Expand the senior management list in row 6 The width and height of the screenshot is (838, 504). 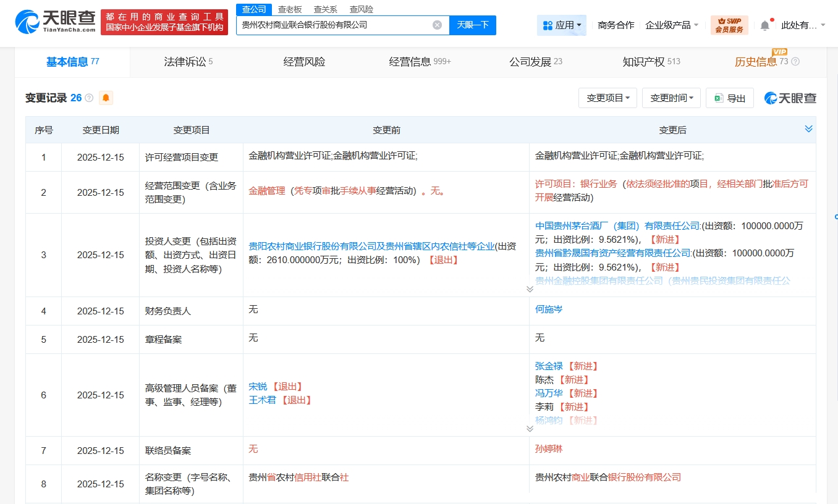pos(530,429)
